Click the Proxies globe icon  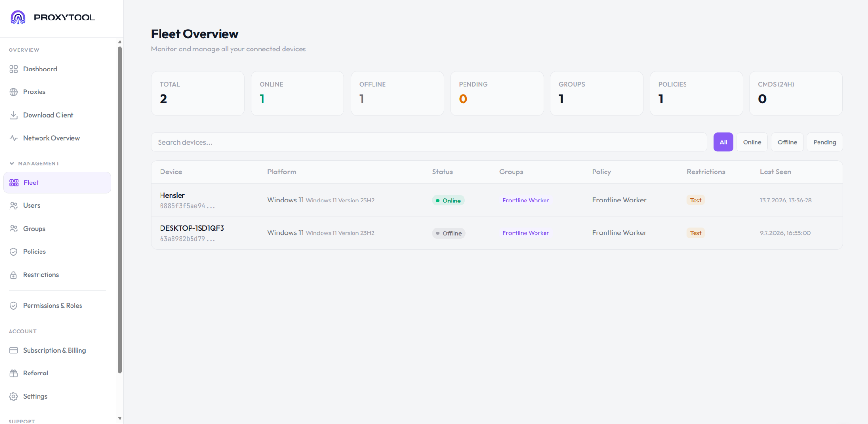point(13,92)
